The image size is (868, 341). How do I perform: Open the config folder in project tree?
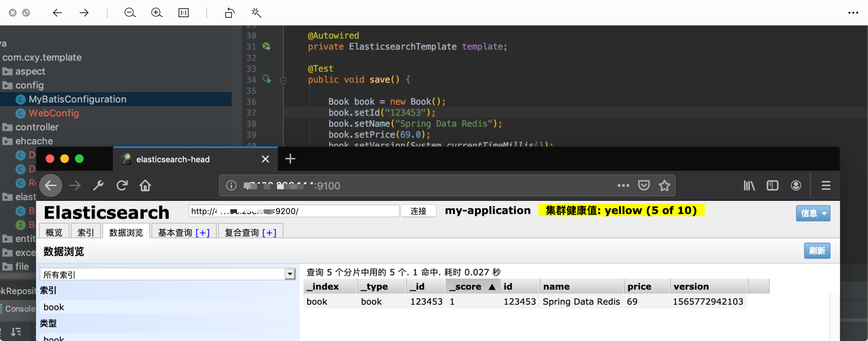click(29, 85)
